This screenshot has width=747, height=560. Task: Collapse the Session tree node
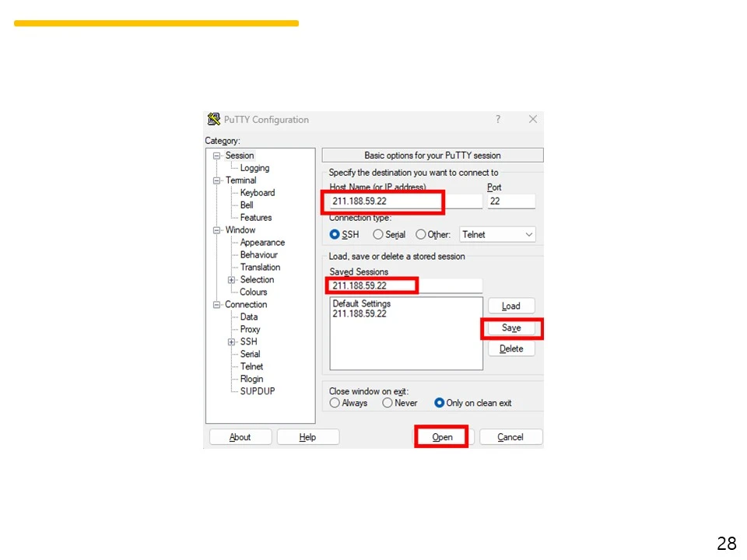point(217,156)
